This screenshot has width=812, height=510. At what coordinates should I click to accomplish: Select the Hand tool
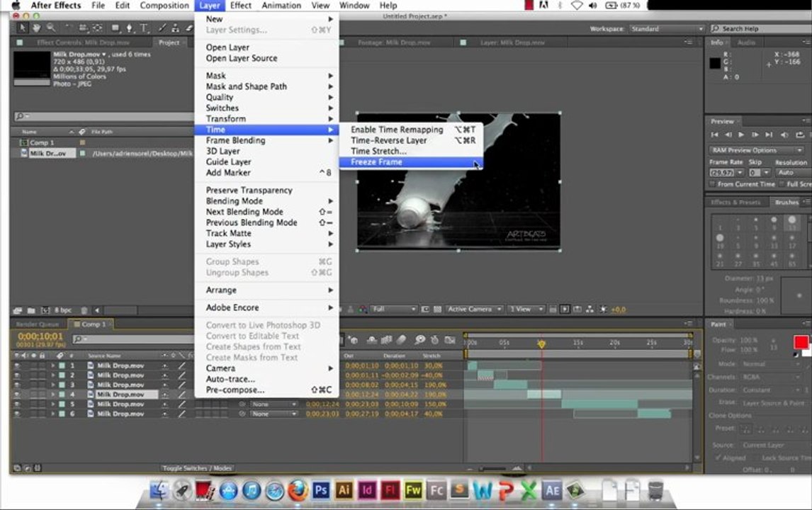(36, 28)
